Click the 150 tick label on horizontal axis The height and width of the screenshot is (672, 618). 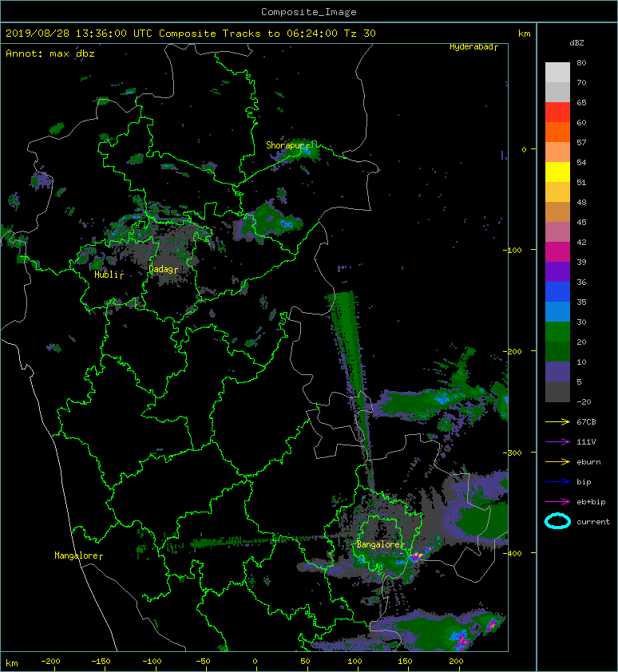coord(405,662)
